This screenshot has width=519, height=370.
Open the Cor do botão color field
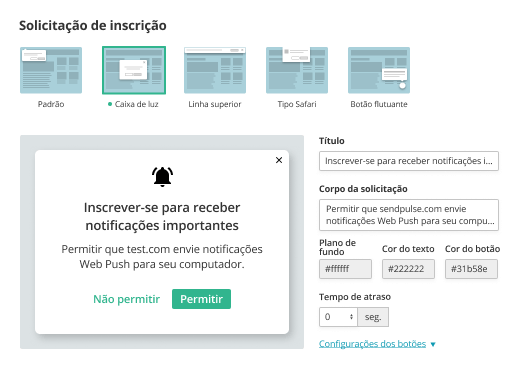pos(471,269)
